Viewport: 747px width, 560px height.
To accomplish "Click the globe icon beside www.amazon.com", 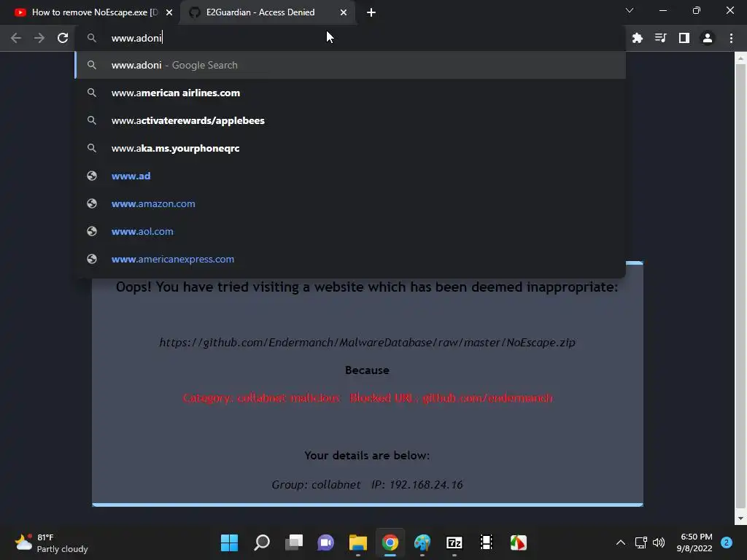I will [92, 204].
